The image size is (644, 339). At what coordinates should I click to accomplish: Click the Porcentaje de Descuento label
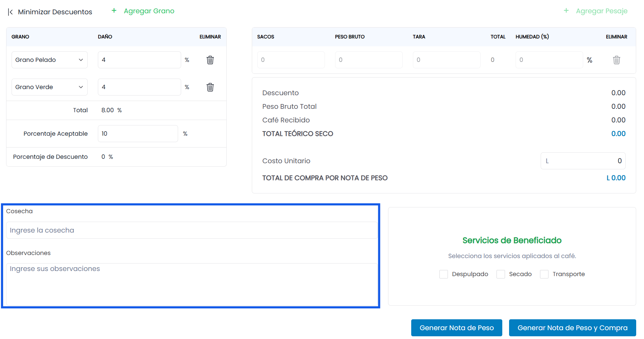[50, 157]
